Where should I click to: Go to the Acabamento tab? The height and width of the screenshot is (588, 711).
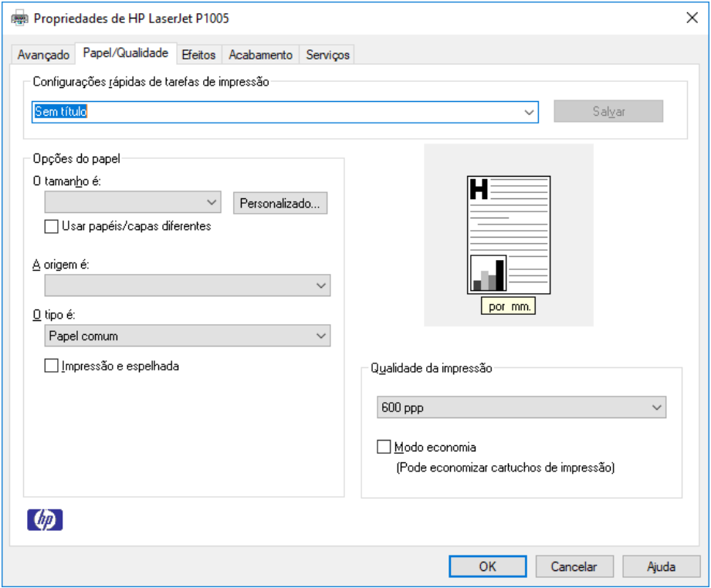(261, 55)
